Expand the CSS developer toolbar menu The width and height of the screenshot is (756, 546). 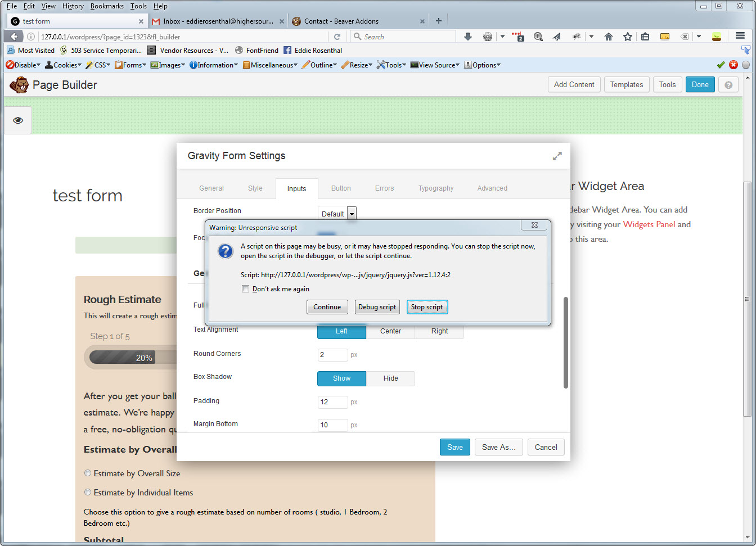coord(98,65)
